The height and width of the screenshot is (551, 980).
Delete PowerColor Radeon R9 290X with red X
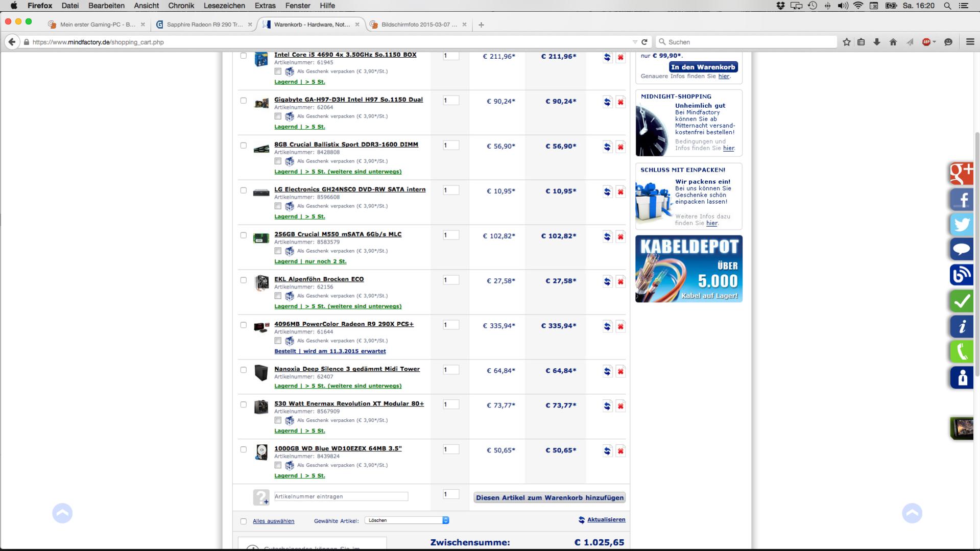620,327
